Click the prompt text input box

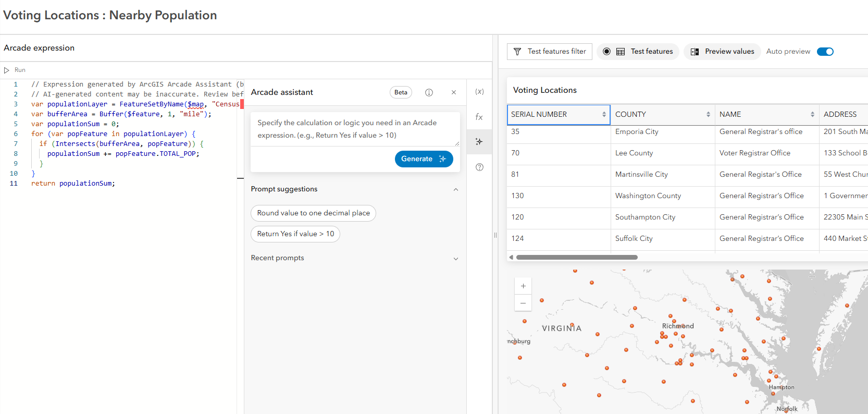point(355,129)
